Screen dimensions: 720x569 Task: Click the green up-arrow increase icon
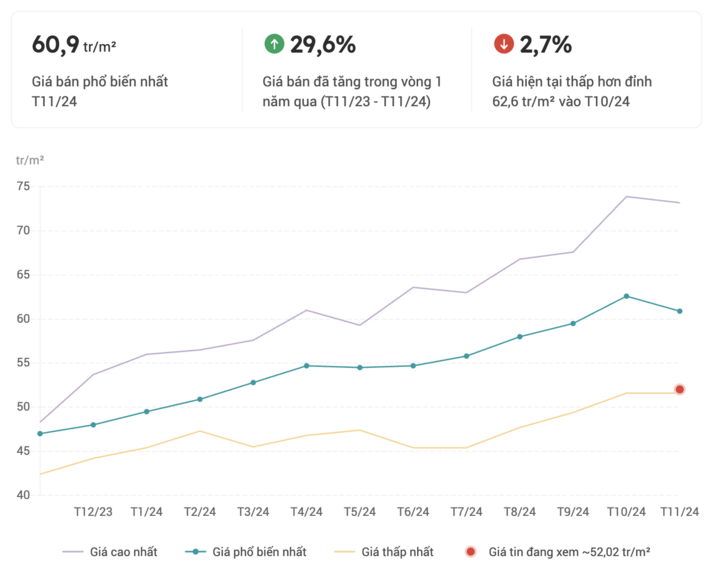[x=274, y=44]
